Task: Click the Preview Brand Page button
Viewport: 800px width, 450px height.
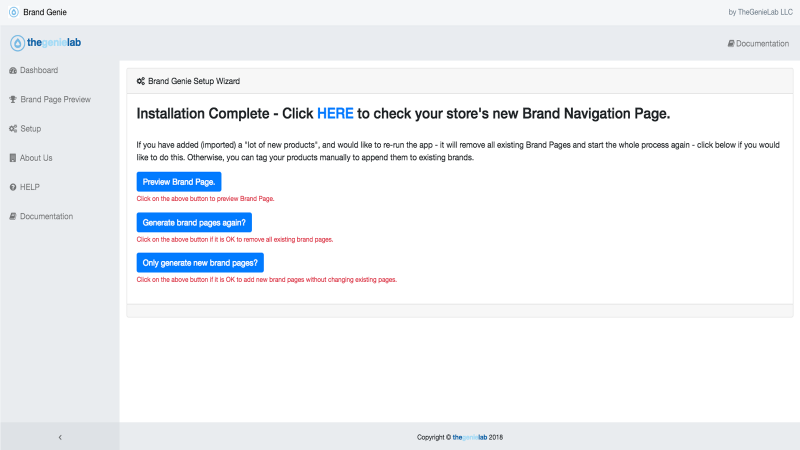Action: point(179,182)
